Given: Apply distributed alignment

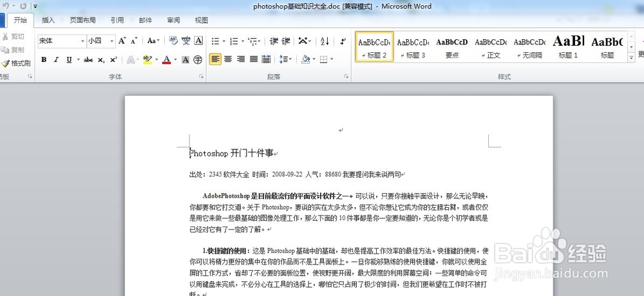Looking at the screenshot, I should click(x=266, y=60).
